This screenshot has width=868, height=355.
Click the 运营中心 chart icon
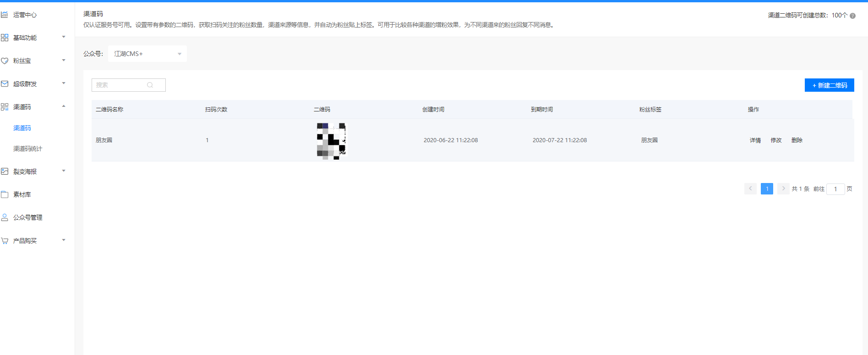(x=5, y=15)
